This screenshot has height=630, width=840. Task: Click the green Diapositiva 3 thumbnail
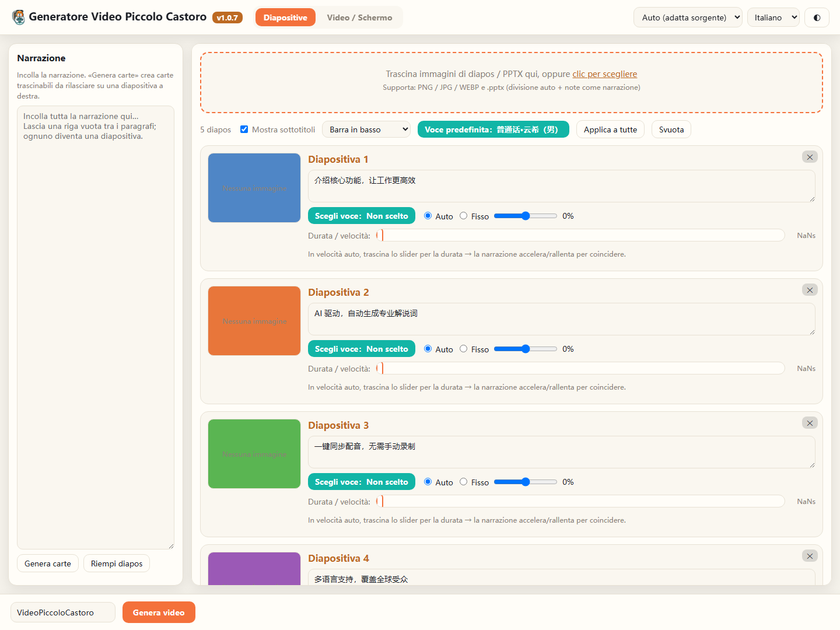(254, 454)
